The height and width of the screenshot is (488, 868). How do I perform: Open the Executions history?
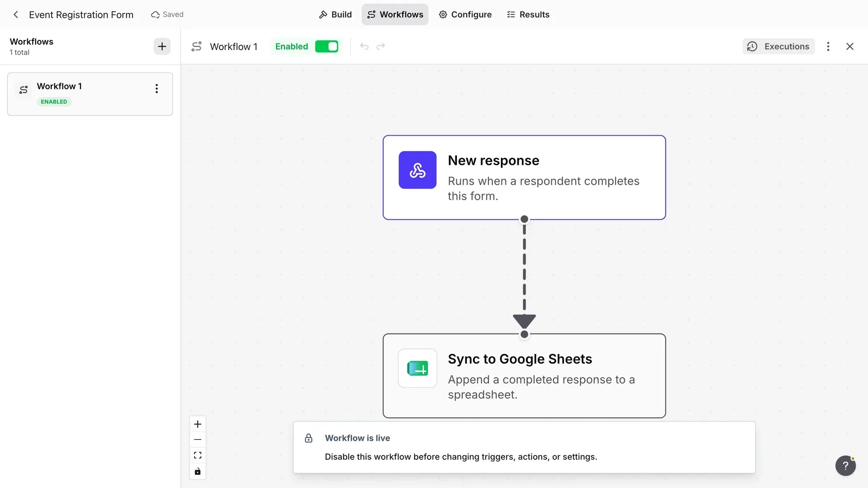[x=779, y=46]
